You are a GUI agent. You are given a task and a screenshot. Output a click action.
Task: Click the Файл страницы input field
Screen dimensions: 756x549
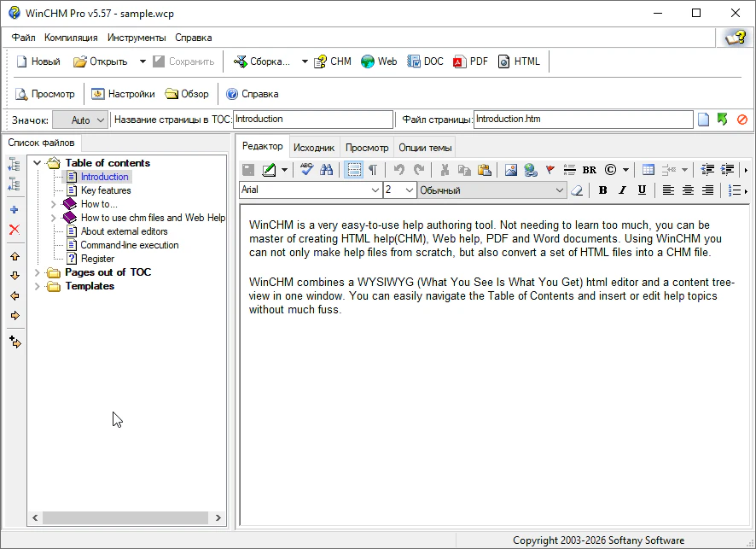coord(583,120)
